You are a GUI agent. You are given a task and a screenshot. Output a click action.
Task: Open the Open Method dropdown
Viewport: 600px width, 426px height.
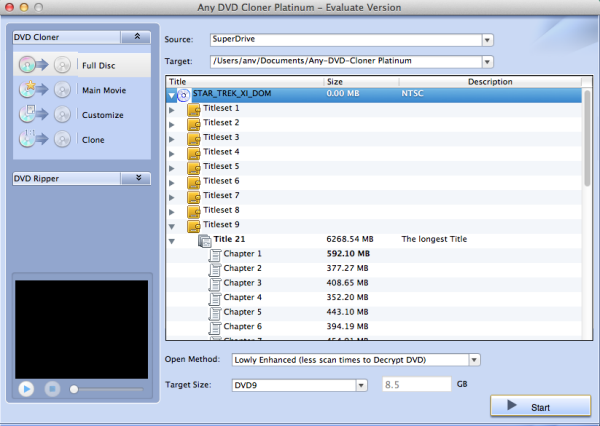[x=474, y=360]
